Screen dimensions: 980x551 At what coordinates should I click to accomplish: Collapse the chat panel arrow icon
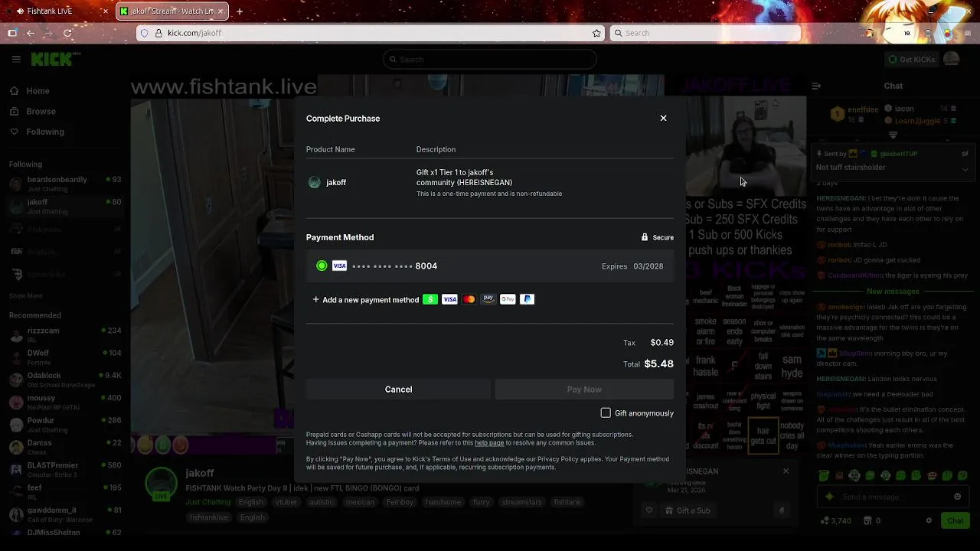coord(816,86)
